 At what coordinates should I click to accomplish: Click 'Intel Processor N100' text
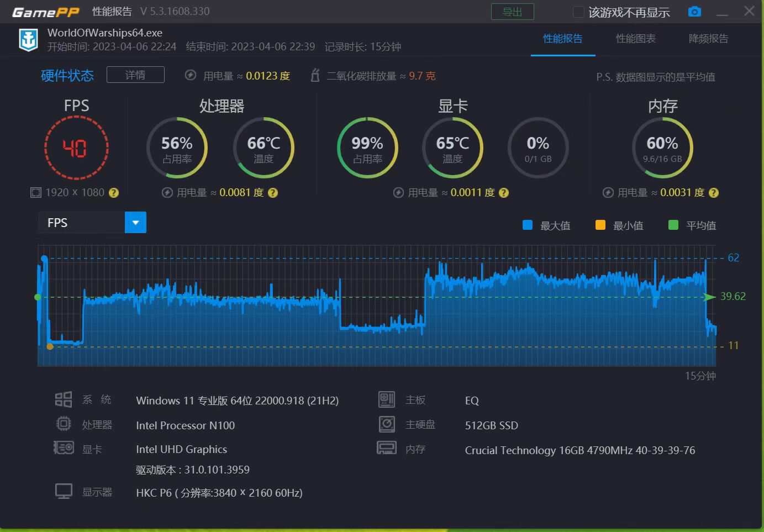186,425
